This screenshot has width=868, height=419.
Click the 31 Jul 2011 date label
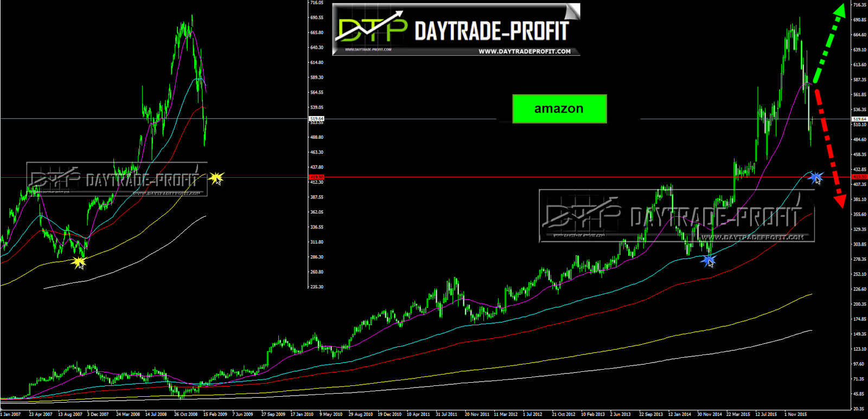pos(446,415)
